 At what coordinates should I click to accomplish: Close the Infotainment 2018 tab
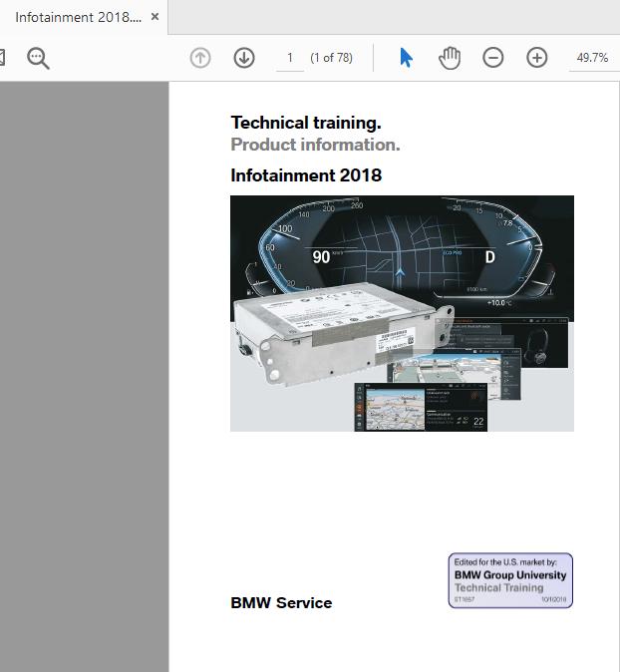click(155, 17)
